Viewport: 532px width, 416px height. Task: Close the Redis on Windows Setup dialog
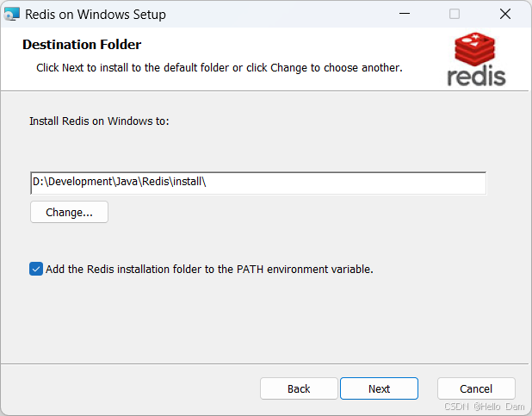click(x=505, y=15)
